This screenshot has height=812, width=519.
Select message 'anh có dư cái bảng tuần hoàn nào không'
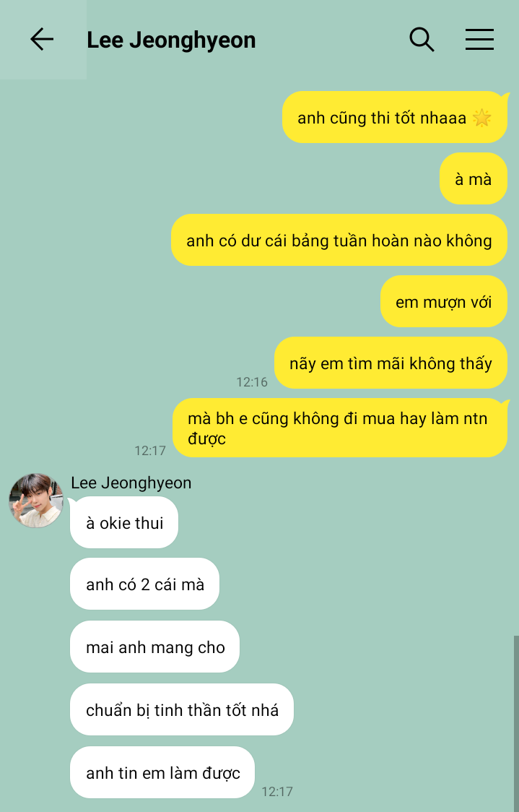(x=339, y=241)
